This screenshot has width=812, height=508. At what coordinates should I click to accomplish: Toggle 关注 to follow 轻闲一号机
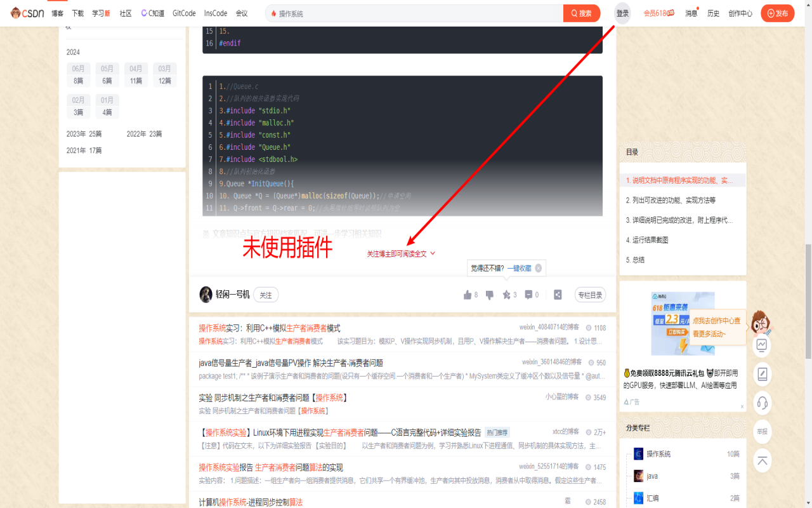click(265, 295)
